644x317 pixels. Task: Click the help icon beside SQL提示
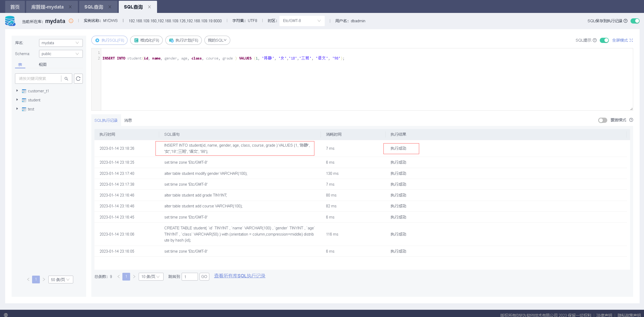[595, 40]
